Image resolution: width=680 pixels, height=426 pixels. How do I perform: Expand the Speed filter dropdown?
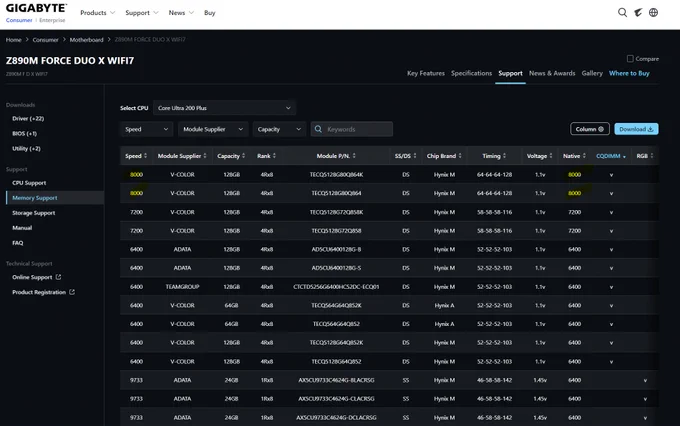[146, 129]
